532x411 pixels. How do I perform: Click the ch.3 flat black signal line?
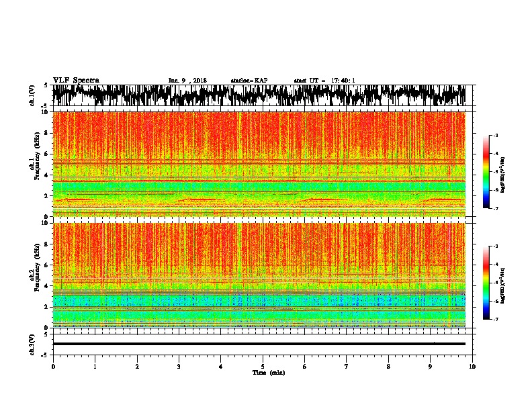(x=259, y=344)
